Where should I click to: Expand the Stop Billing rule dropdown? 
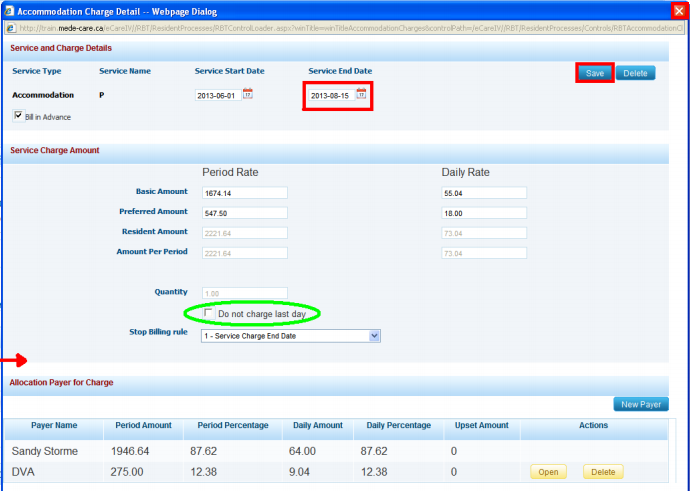[375, 335]
